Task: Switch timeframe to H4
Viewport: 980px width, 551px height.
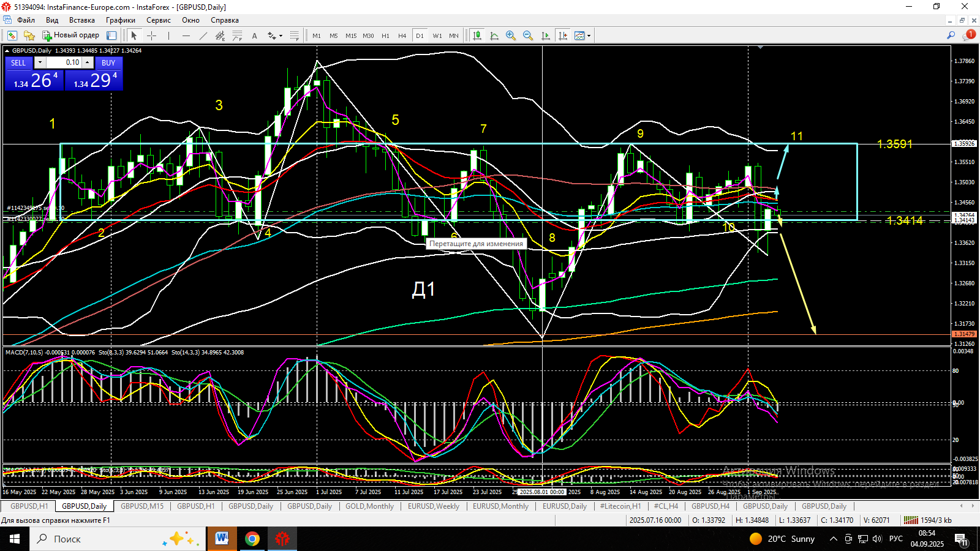Action: click(x=402, y=36)
